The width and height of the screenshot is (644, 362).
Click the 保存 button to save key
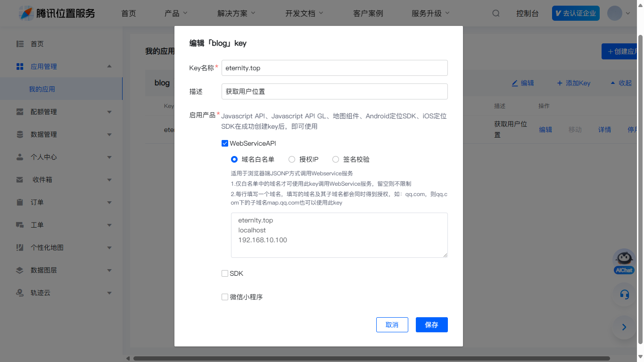click(x=431, y=325)
